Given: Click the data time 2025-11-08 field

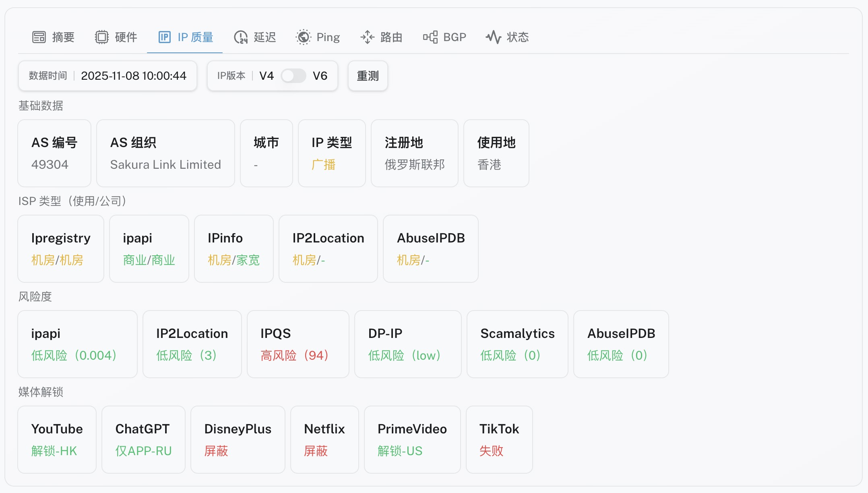Looking at the screenshot, I should (134, 76).
